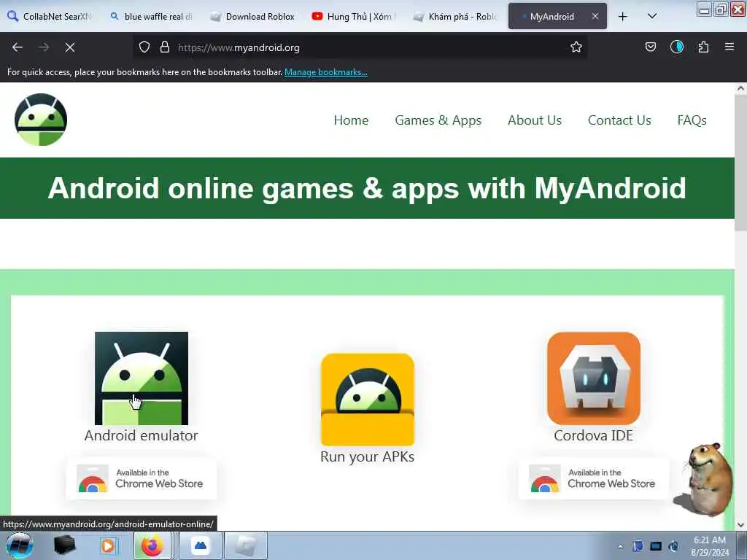Click the Run your APKs text label
Viewport: 747px width, 560px height.
pos(368,456)
